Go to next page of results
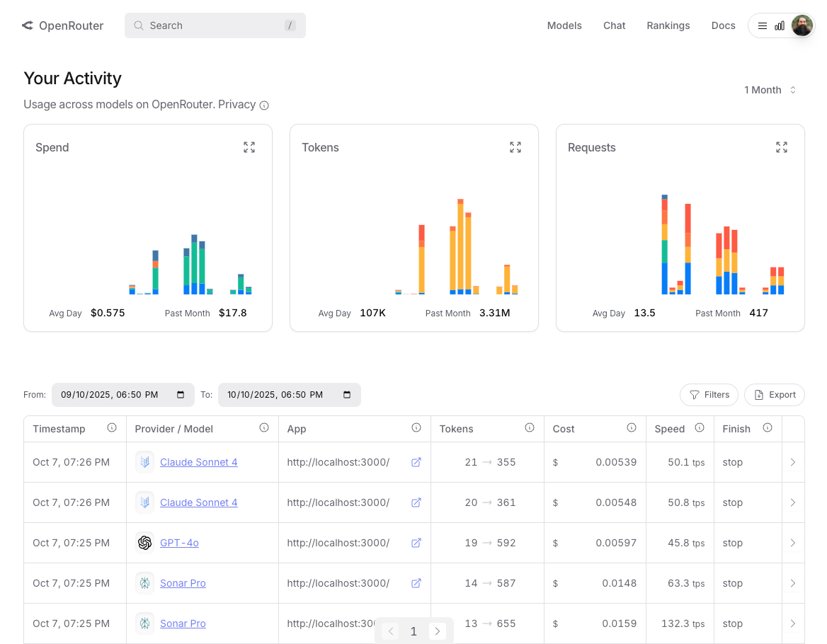The width and height of the screenshot is (827, 644). click(x=438, y=631)
